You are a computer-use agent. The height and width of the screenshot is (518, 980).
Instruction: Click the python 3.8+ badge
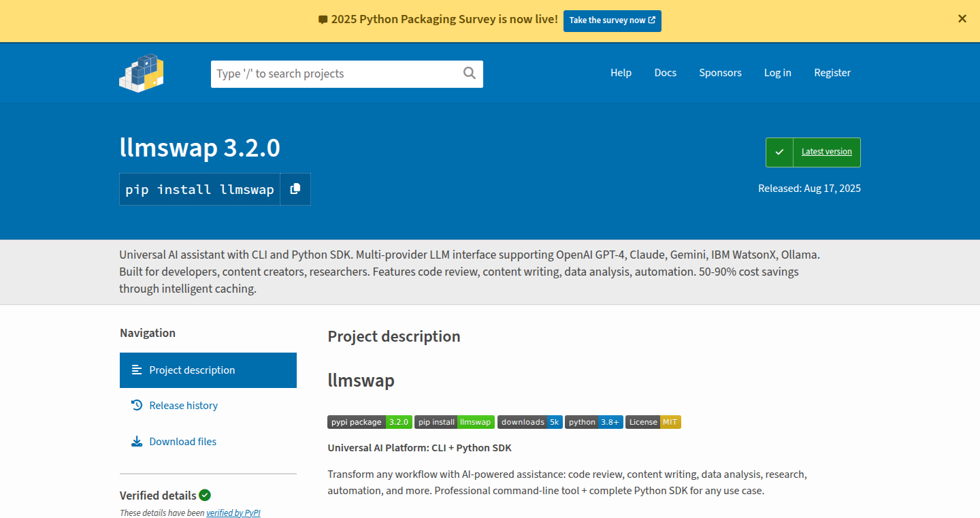pos(594,422)
